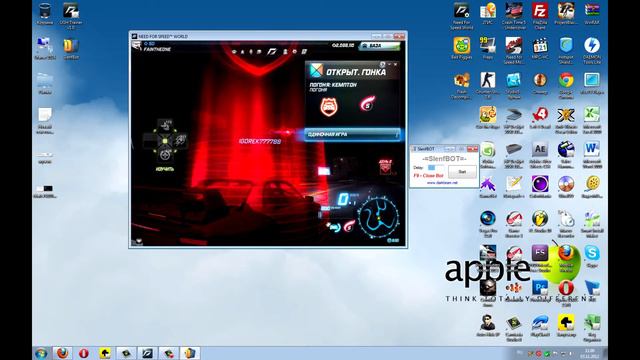Click the player avatar icon next to FAINTHEONE

[x=137, y=46]
